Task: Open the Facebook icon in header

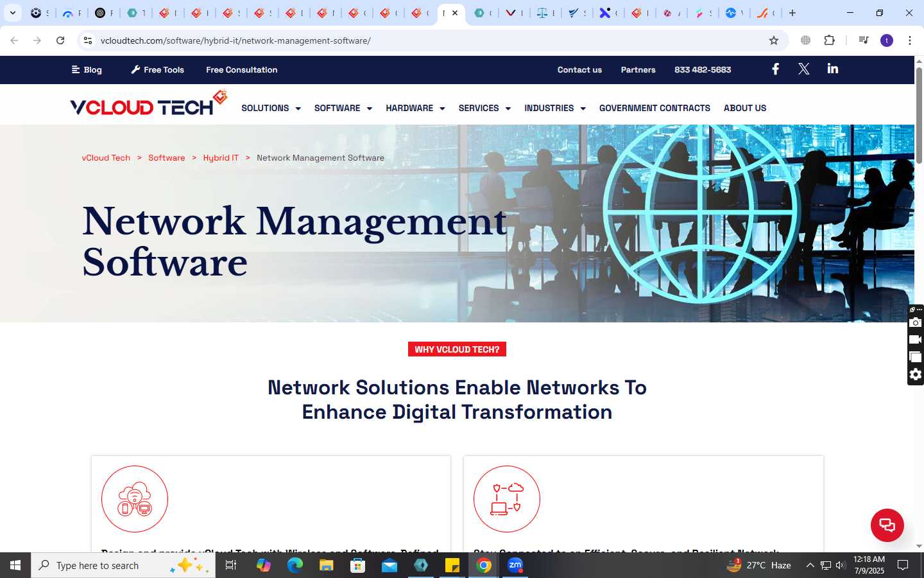Action: [775, 69]
